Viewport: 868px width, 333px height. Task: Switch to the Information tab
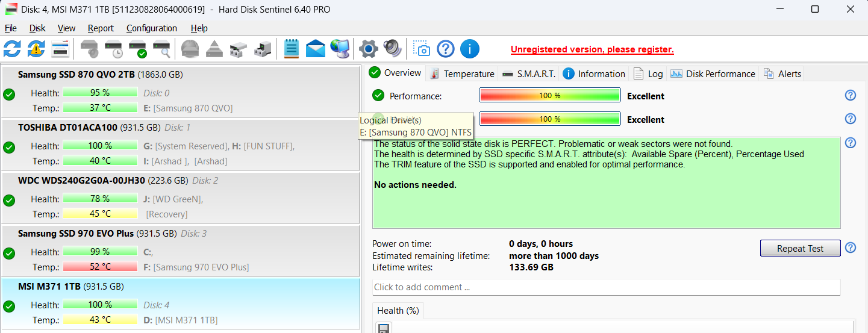(594, 74)
